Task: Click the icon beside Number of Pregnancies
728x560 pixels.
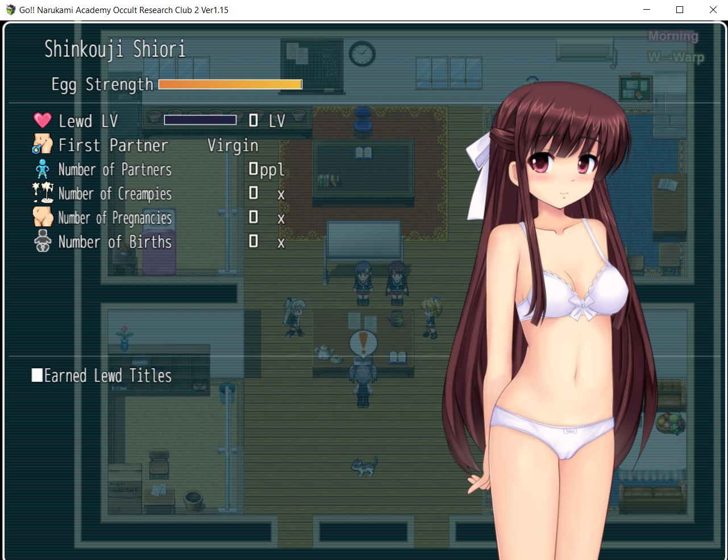Action: click(43, 217)
